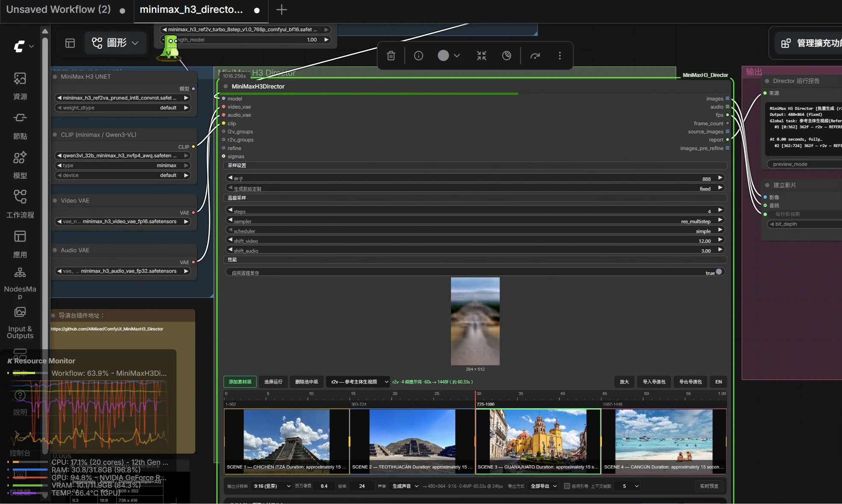Open the 應用 apps sidebar panel
842x504 pixels.
tap(20, 244)
